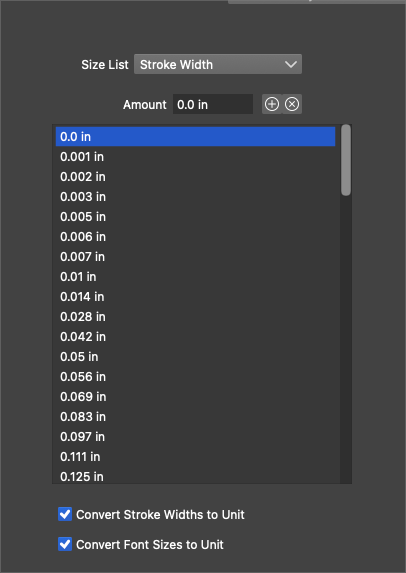Select 0.001 in from the list

(195, 157)
